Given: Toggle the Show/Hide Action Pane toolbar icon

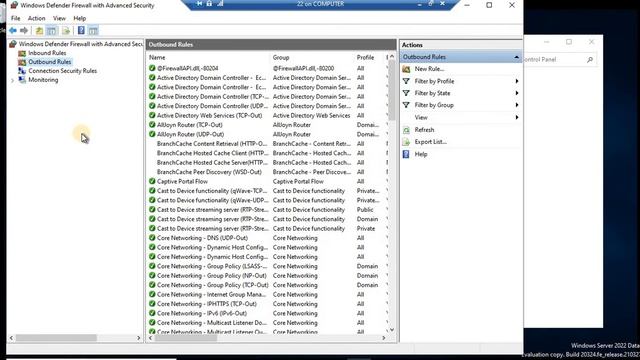Looking at the screenshot, I should click(x=93, y=31).
